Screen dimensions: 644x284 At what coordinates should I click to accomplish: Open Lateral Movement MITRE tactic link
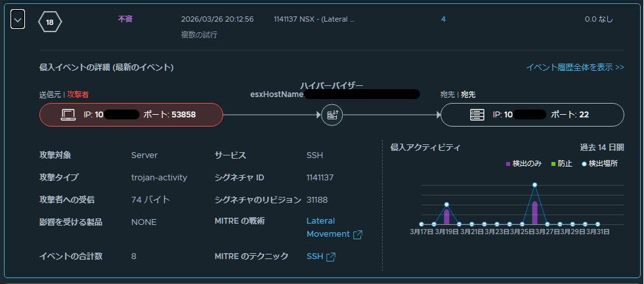point(328,228)
